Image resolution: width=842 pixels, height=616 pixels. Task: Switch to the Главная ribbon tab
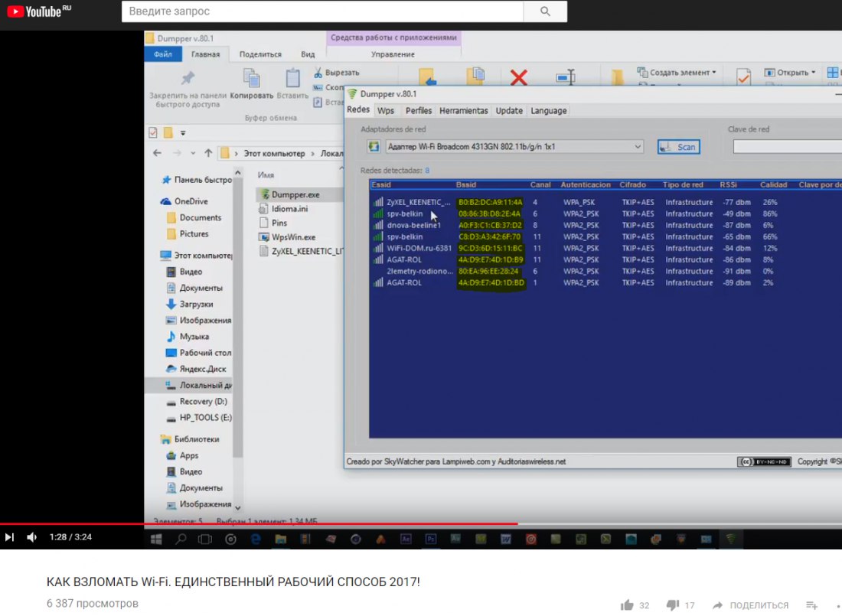[x=206, y=54]
